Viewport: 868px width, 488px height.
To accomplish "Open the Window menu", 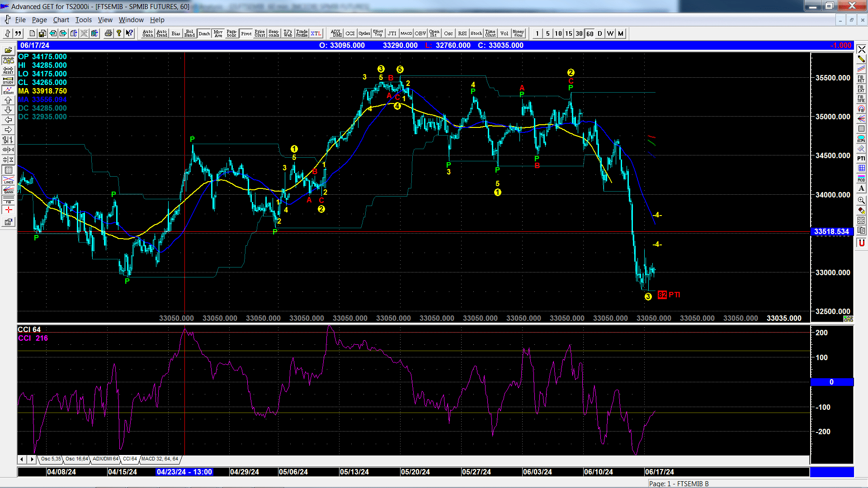I will 131,20.
